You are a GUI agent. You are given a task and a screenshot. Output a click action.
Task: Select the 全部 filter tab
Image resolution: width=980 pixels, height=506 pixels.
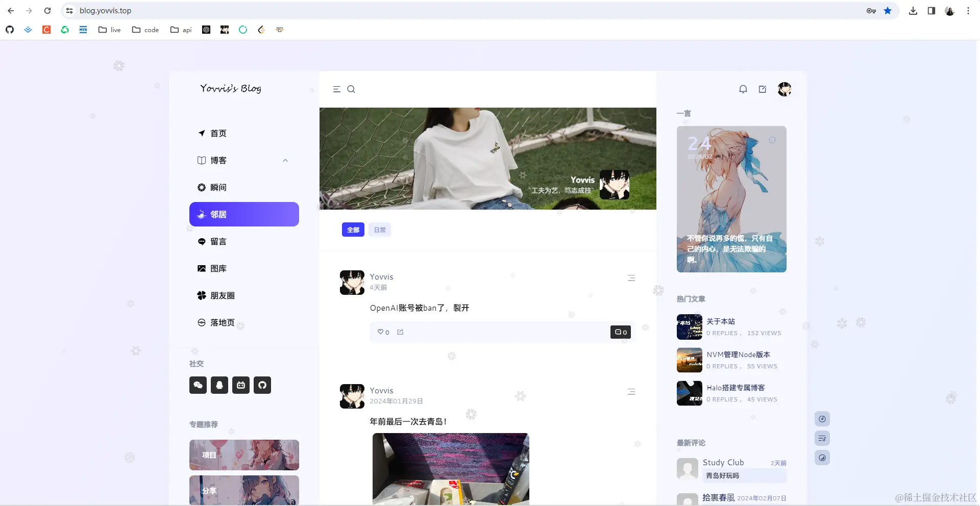pos(353,230)
